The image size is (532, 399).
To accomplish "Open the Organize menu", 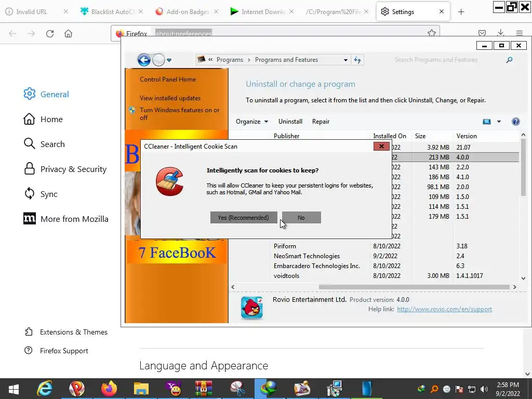I will click(252, 122).
